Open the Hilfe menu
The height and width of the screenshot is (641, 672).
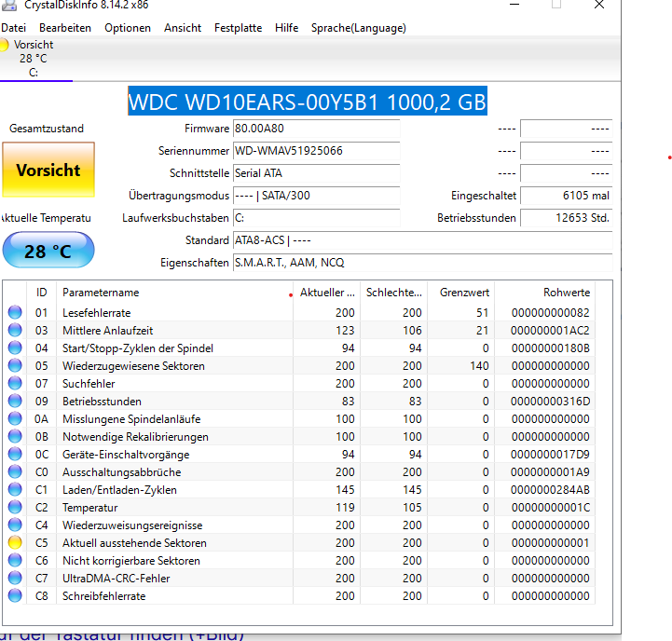pyautogui.click(x=286, y=28)
